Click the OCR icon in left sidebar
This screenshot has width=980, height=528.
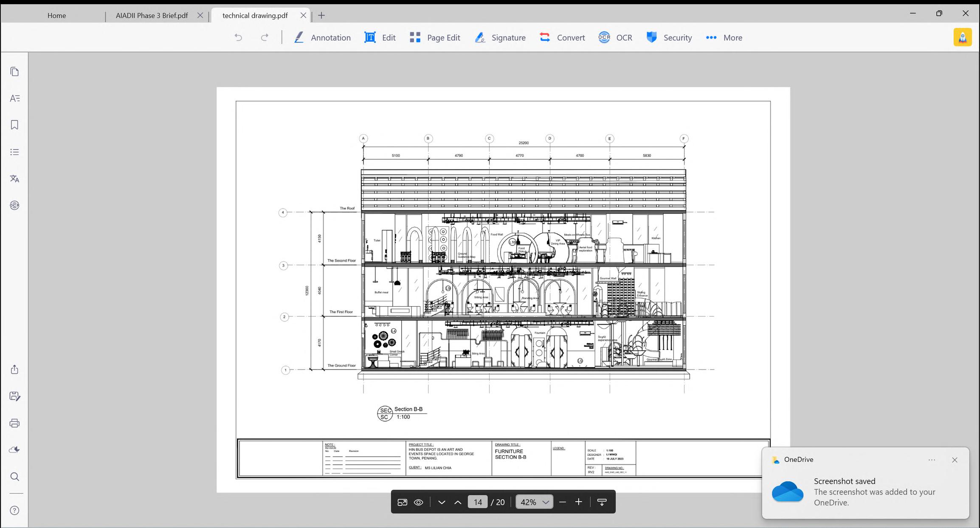click(14, 206)
